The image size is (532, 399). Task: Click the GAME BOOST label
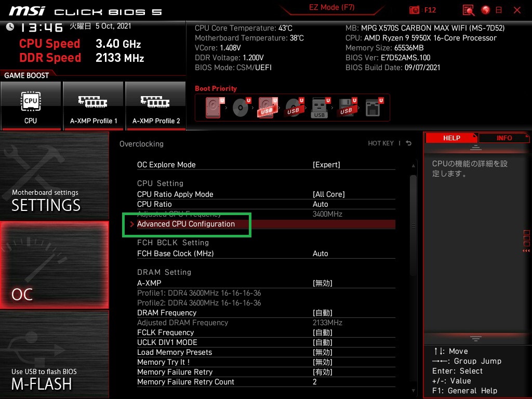[x=26, y=75]
